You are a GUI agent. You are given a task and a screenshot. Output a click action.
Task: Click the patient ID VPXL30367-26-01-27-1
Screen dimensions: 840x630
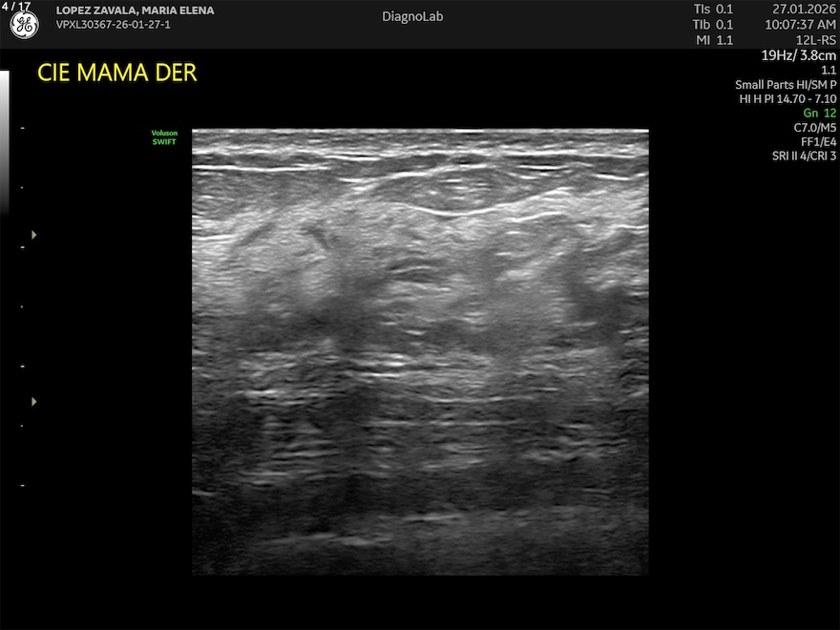(113, 24)
